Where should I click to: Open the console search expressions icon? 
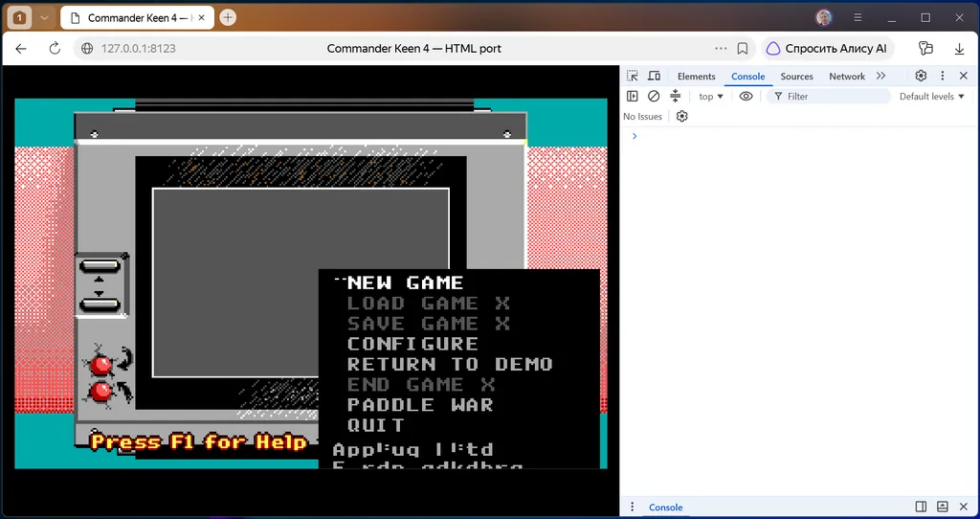tap(675, 97)
